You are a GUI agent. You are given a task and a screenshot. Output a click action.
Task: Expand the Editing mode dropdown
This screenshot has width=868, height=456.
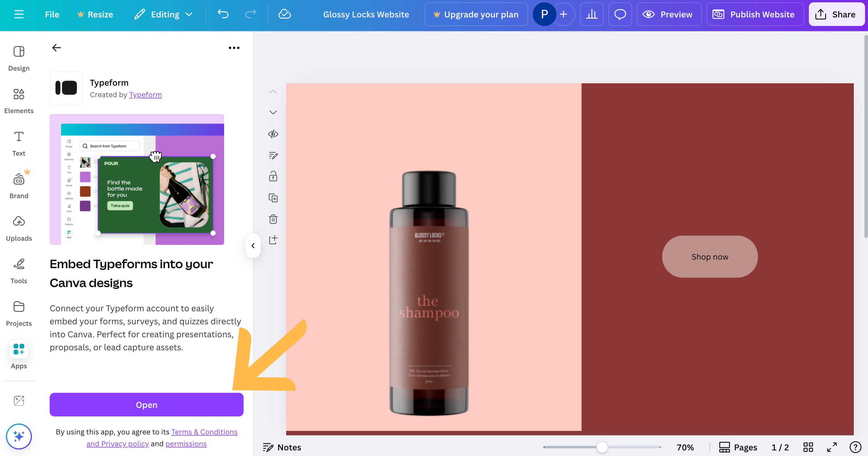164,14
